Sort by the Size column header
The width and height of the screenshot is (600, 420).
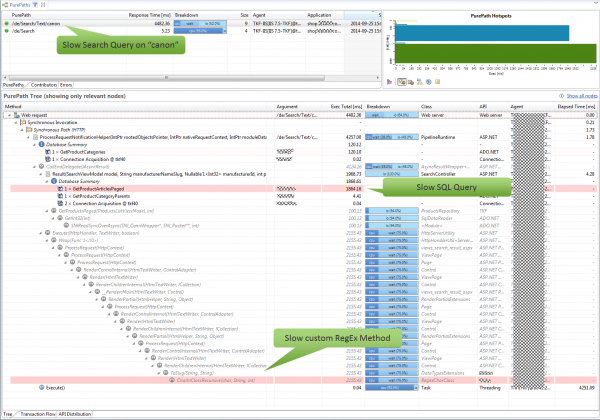coord(239,15)
